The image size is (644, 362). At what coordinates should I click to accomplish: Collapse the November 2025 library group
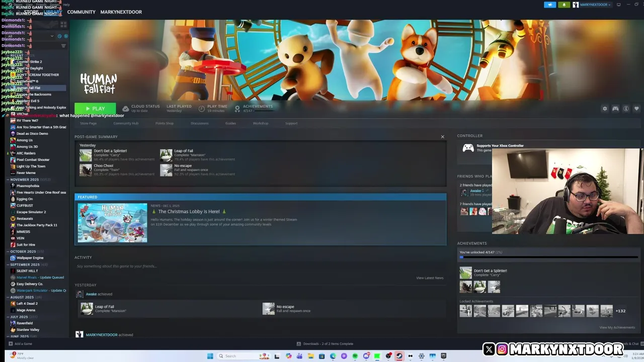tap(9, 179)
